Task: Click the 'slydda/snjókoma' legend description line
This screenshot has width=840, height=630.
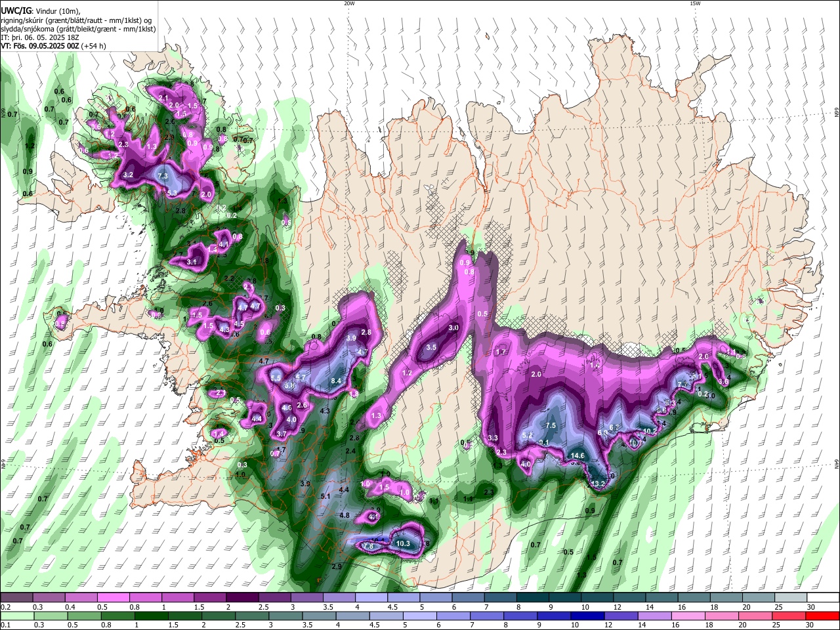Action: point(78,29)
